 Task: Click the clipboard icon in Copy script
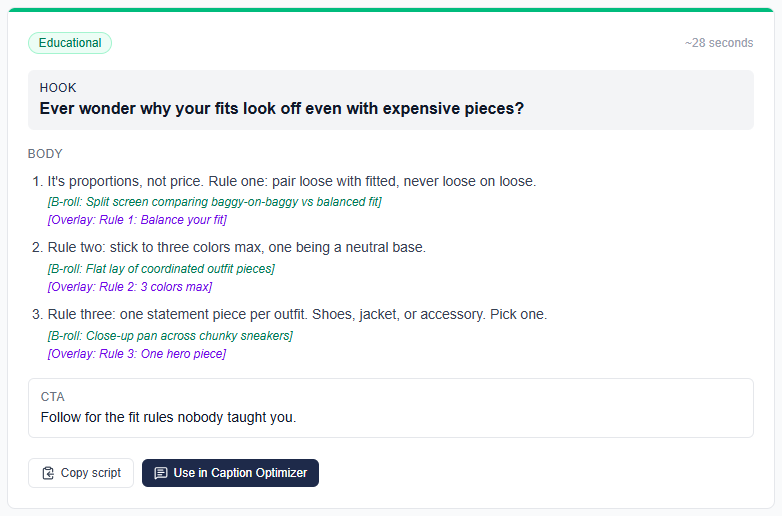48,473
